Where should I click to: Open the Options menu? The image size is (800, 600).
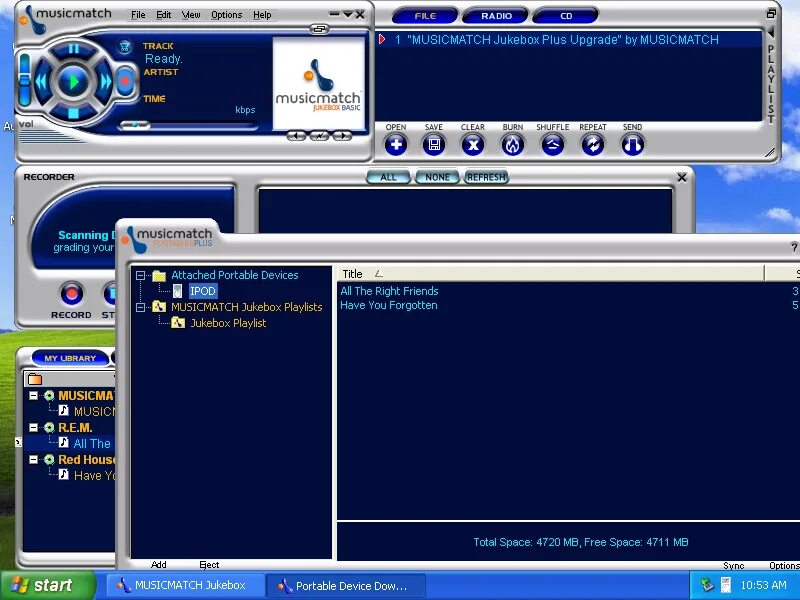(227, 15)
